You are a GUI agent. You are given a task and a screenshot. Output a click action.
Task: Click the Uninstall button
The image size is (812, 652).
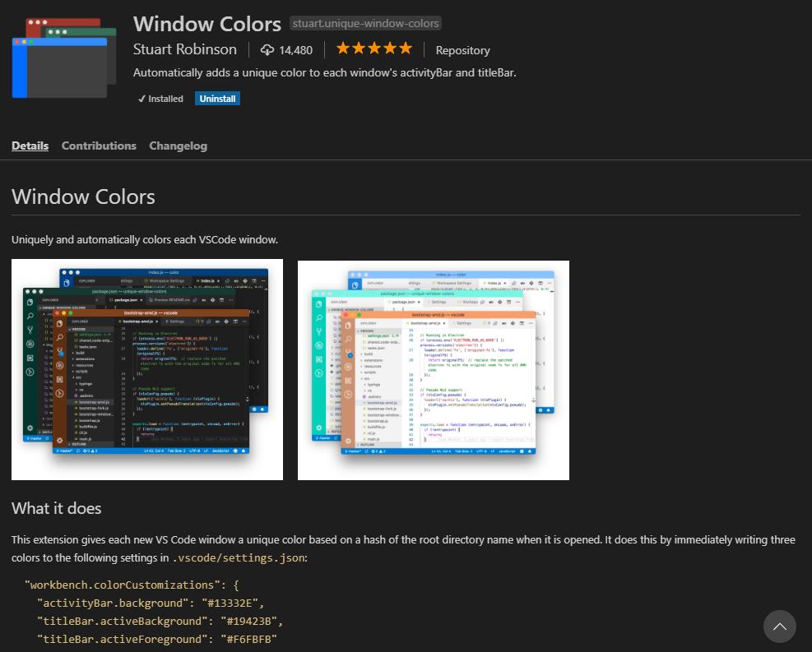216,98
